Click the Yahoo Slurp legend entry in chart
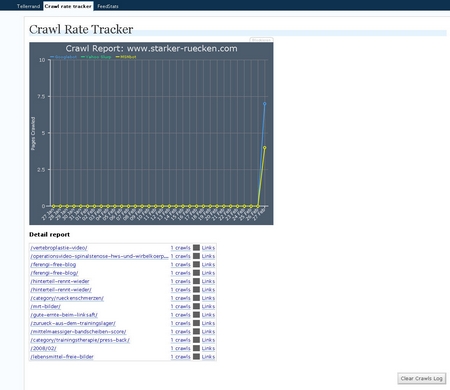The height and width of the screenshot is (390, 450). click(96, 57)
